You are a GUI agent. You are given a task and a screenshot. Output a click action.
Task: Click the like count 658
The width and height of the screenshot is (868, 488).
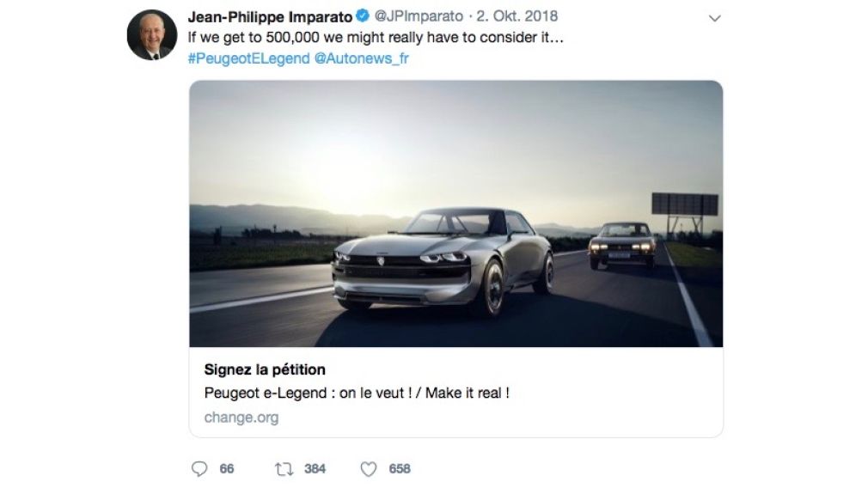[x=400, y=469]
